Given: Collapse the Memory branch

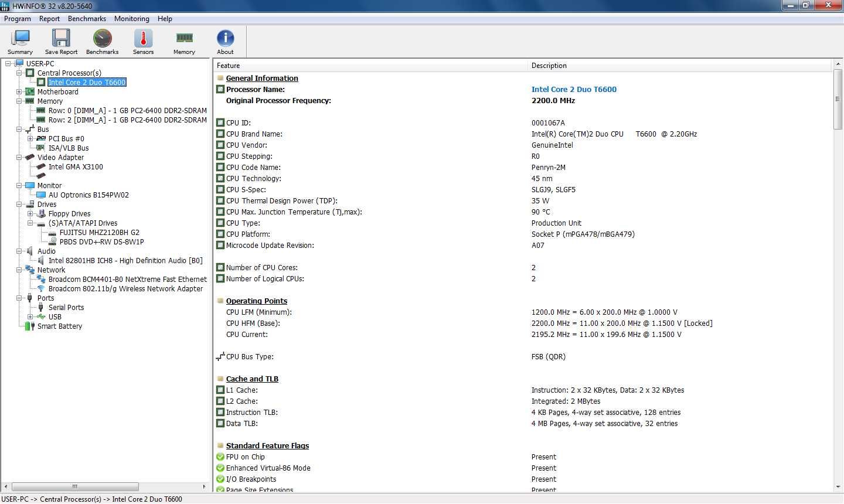Looking at the screenshot, I should 19,101.
